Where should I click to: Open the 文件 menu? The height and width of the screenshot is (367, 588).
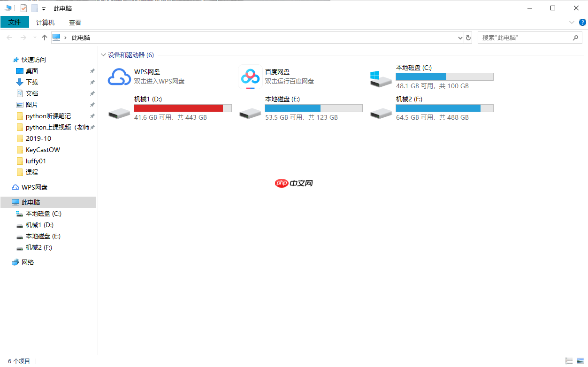(x=15, y=22)
